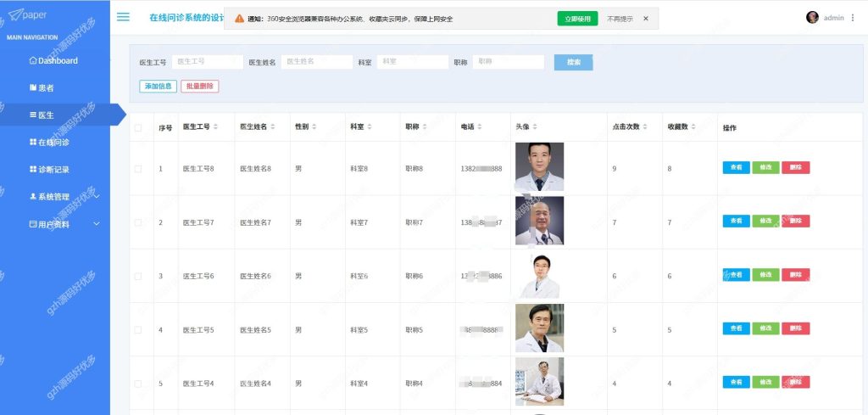Click the hamburger menu toggle icon
The width and height of the screenshot is (868, 415).
pyautogui.click(x=123, y=17)
